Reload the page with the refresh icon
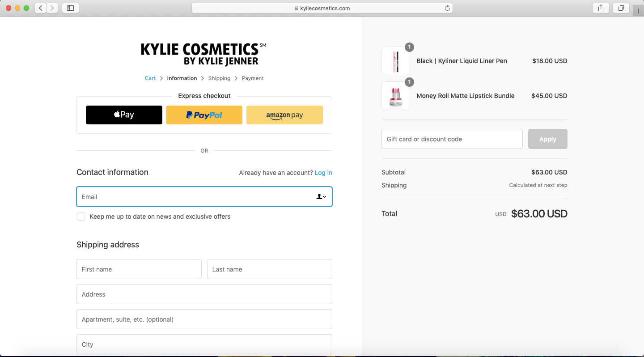 pos(447,8)
